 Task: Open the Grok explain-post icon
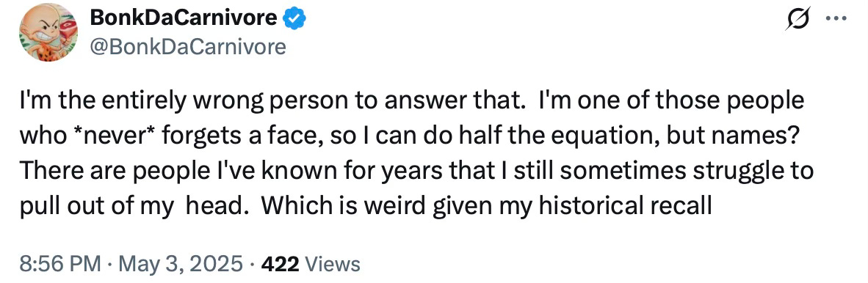point(797,19)
